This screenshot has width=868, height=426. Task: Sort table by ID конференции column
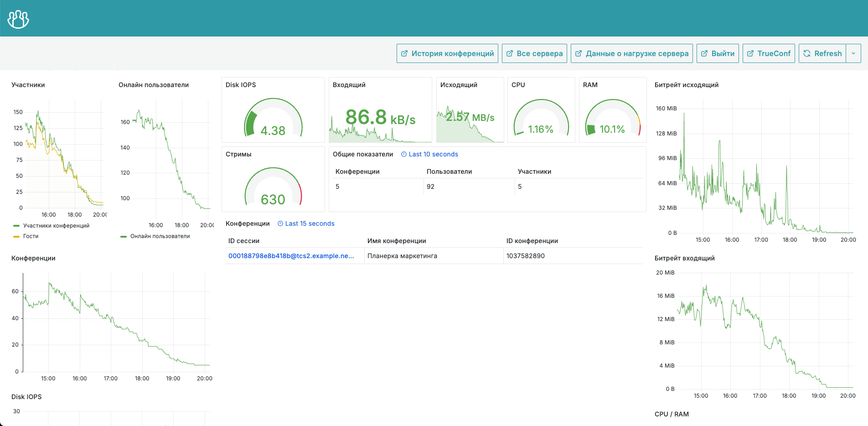532,241
